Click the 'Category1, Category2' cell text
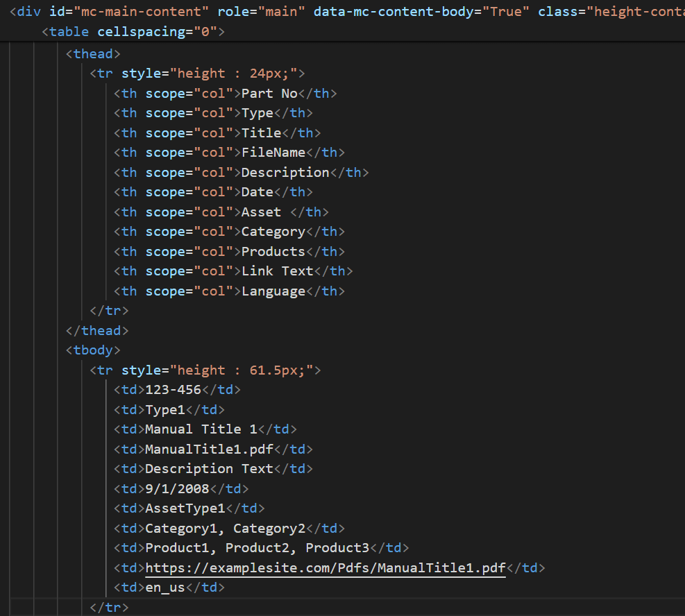The width and height of the screenshot is (685, 616). pos(225,529)
